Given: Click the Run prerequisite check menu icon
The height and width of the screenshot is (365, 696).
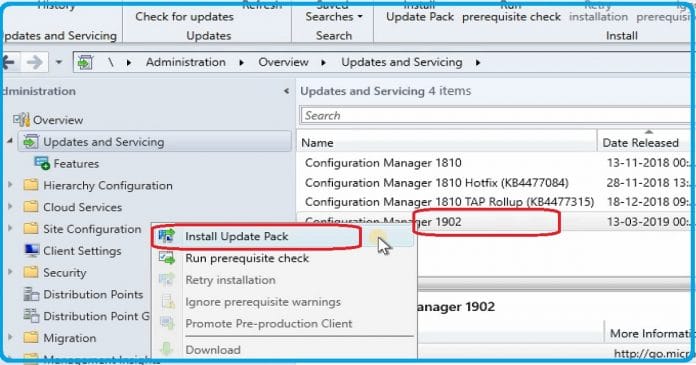Looking at the screenshot, I should coord(167,258).
